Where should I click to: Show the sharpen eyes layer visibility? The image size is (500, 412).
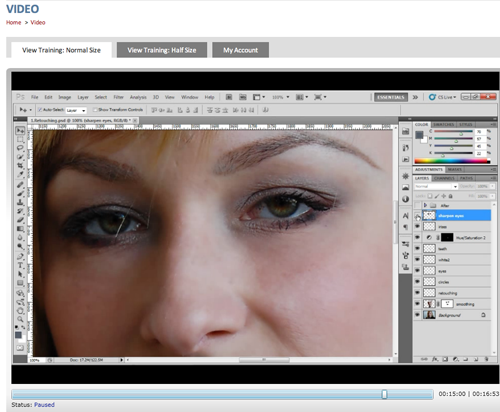click(417, 216)
